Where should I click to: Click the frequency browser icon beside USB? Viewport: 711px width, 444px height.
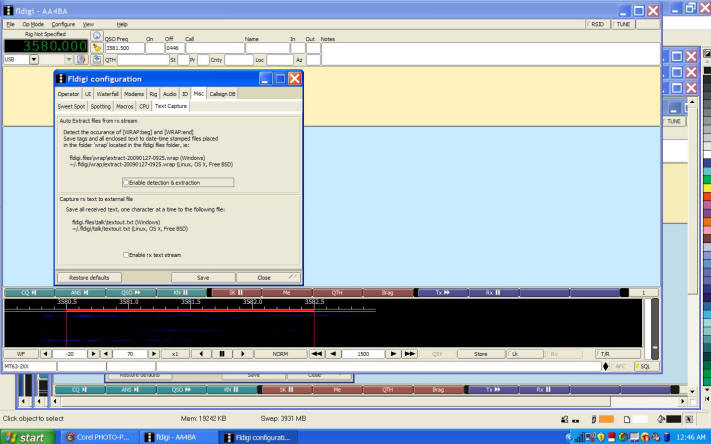click(x=81, y=59)
